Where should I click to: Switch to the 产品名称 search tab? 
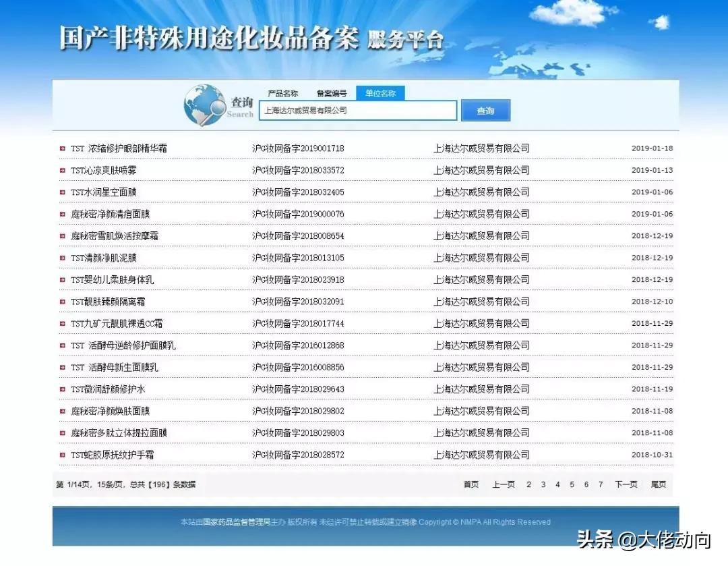(x=284, y=93)
